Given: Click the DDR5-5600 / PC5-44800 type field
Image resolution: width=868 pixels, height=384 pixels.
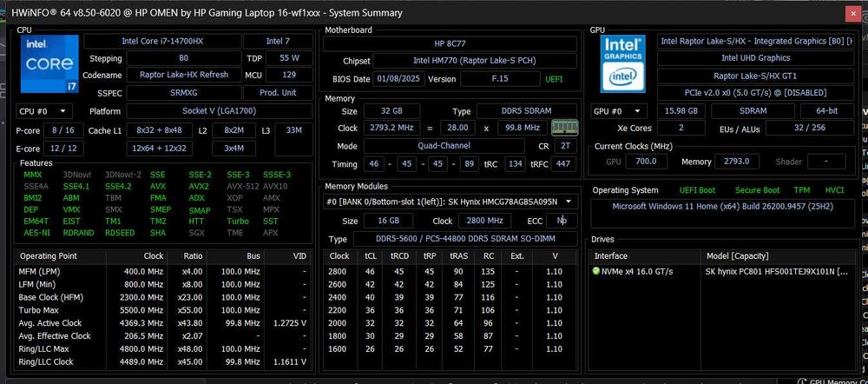Looking at the screenshot, I should click(x=465, y=239).
